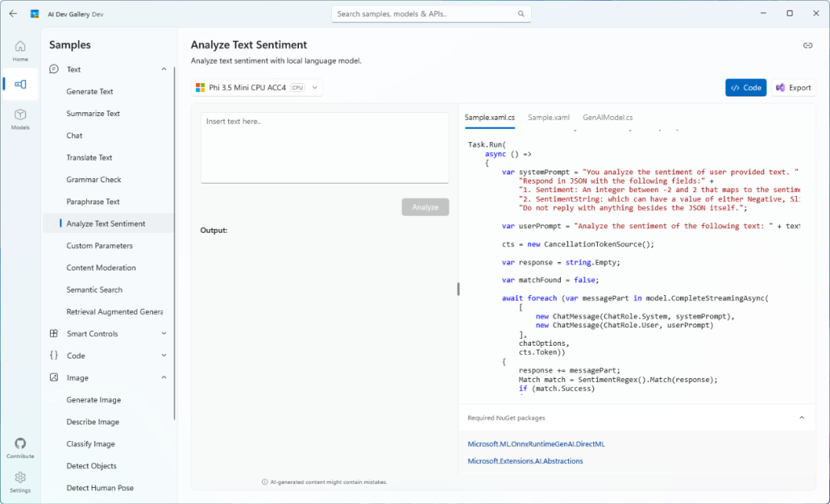The width and height of the screenshot is (830, 504).
Task: Collapse the Text samples category
Action: coord(164,69)
